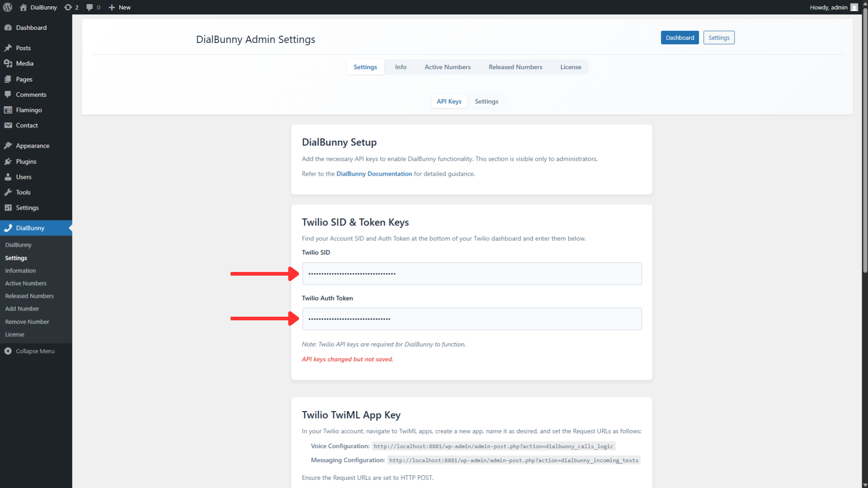Screen dimensions: 868x488
Task: Open the Plugins section
Action: 25,161
